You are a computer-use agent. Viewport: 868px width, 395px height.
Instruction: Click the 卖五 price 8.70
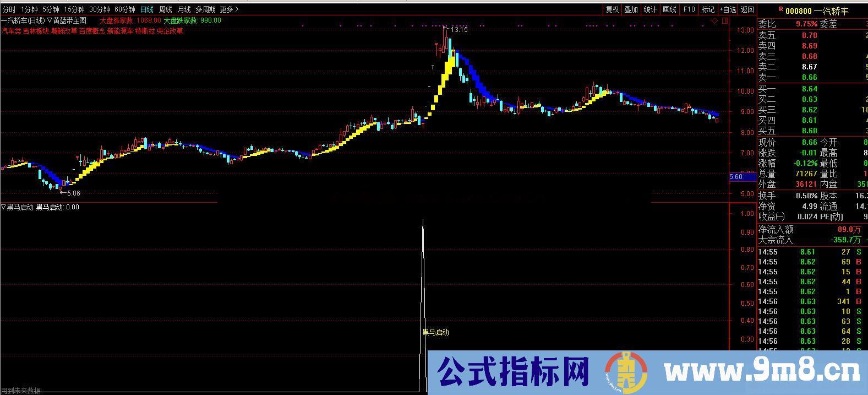809,35
